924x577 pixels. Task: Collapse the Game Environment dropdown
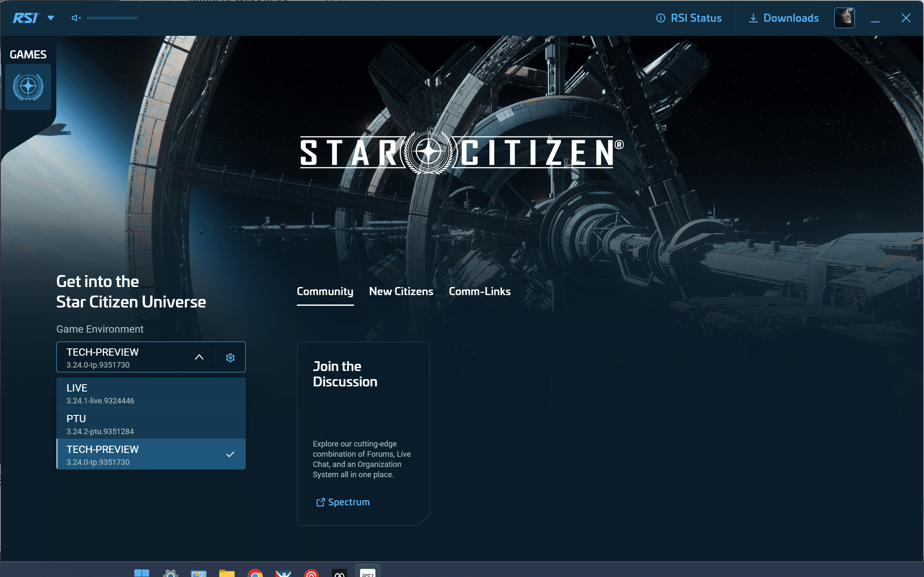tap(199, 357)
